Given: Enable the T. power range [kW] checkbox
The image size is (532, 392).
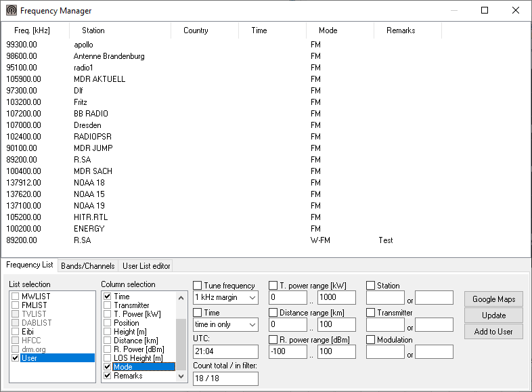Looking at the screenshot, I should coord(273,286).
